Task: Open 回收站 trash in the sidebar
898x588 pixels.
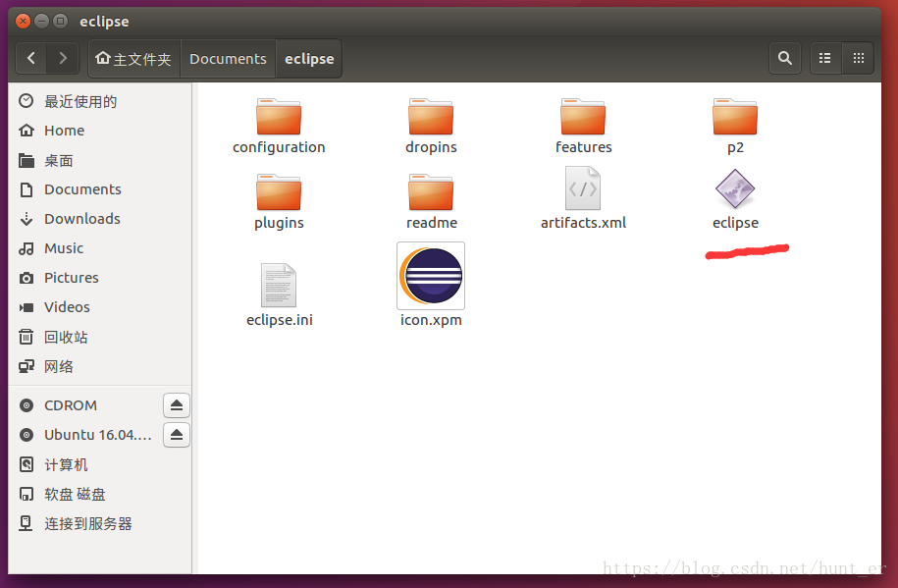Action: click(x=100, y=337)
